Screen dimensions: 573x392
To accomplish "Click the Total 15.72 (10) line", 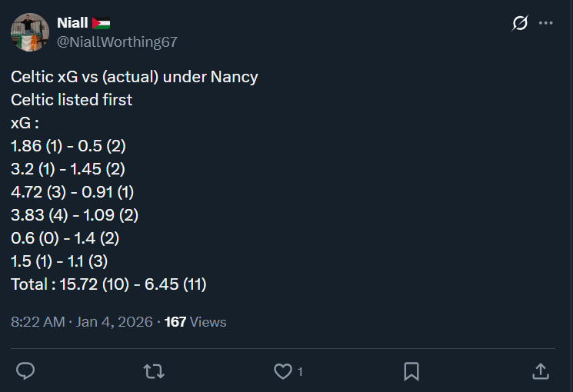I will (x=108, y=284).
